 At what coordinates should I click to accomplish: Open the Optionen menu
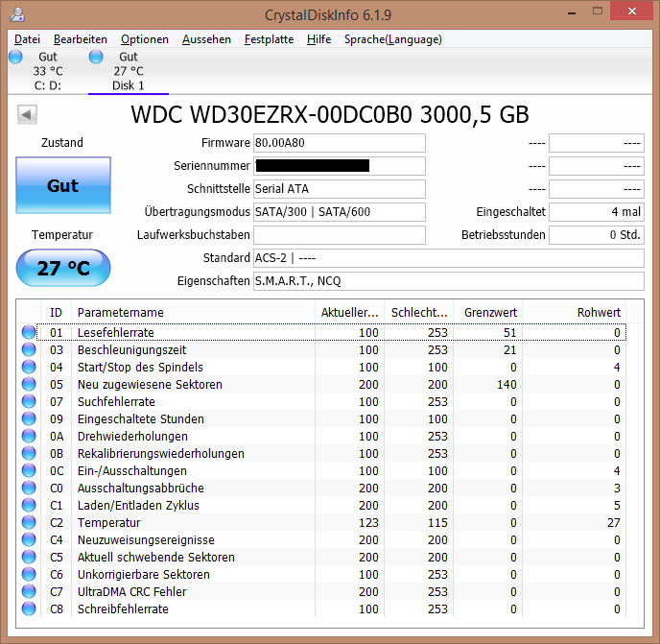tap(145, 39)
